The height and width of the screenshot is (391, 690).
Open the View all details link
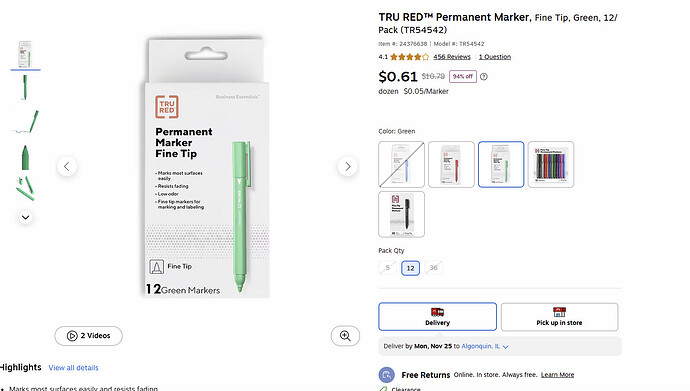(73, 368)
